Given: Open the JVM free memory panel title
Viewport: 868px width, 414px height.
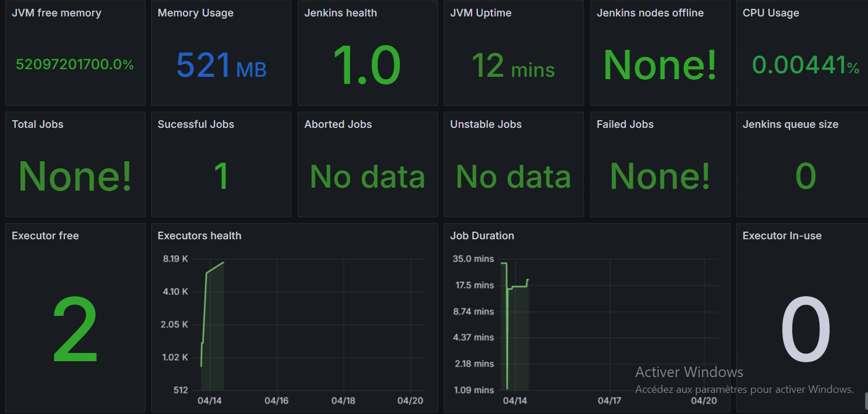Looking at the screenshot, I should (56, 13).
